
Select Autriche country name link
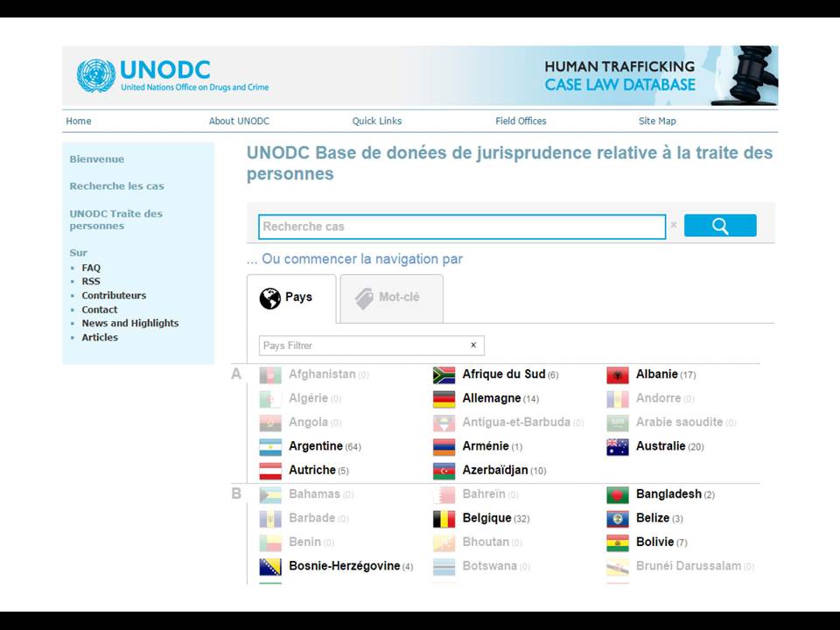pos(311,470)
